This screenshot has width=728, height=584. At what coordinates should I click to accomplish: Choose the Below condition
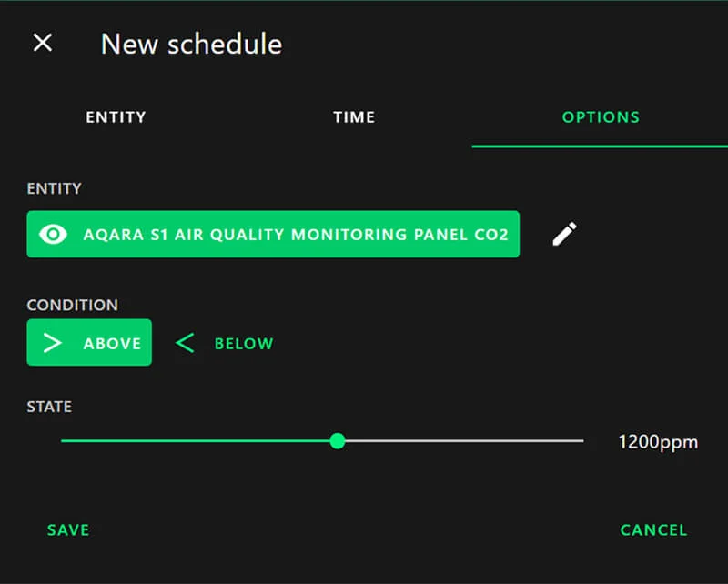pyautogui.click(x=243, y=344)
